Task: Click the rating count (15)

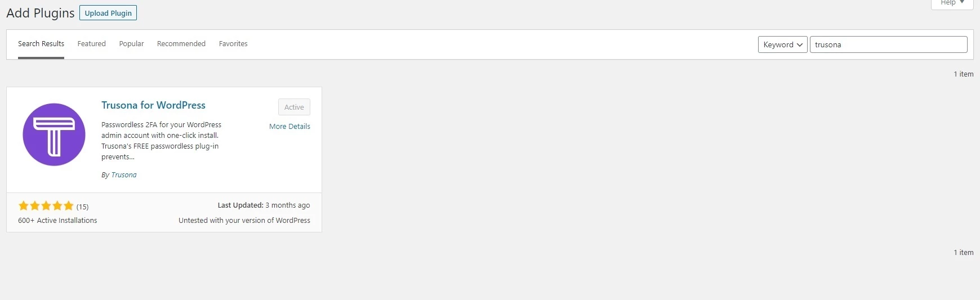Action: (x=82, y=207)
